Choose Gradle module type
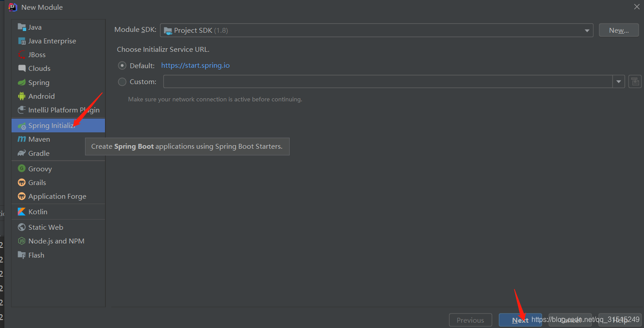 [58, 153]
